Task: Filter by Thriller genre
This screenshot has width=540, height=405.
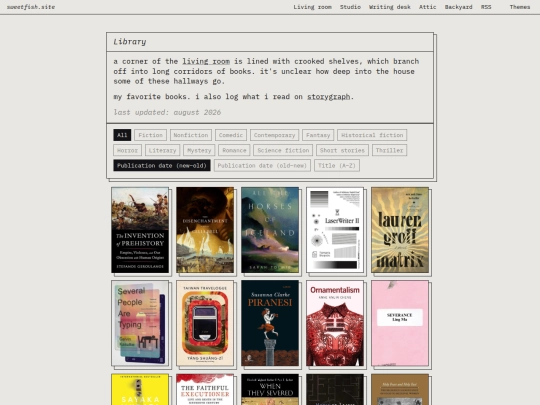Action: [390, 150]
